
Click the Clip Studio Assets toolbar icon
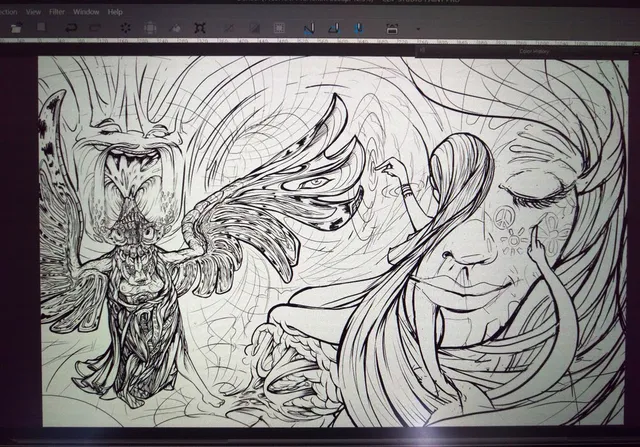pyautogui.click(x=392, y=29)
